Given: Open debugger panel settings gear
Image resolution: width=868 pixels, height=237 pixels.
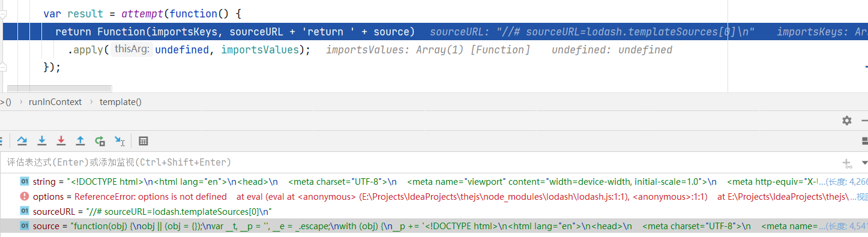Looking at the screenshot, I should click(x=847, y=121).
